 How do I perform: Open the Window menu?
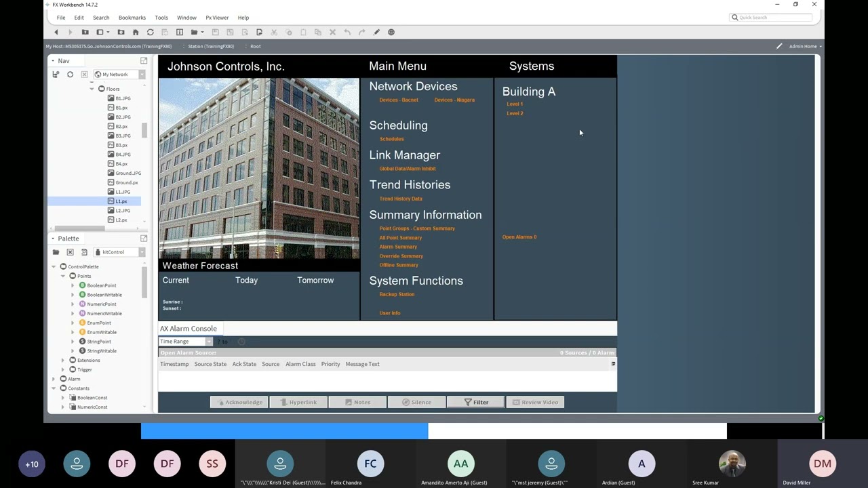point(186,18)
